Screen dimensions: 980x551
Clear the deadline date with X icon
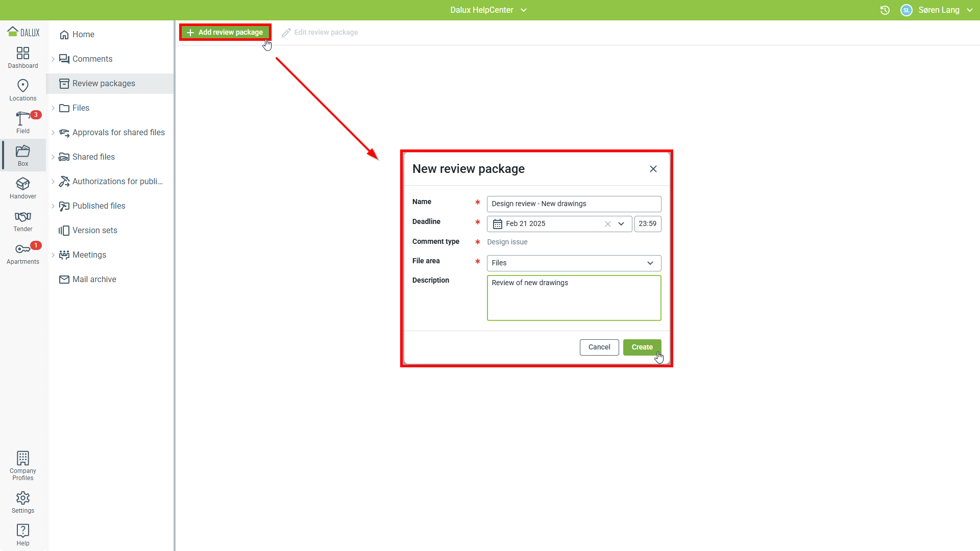pos(607,224)
